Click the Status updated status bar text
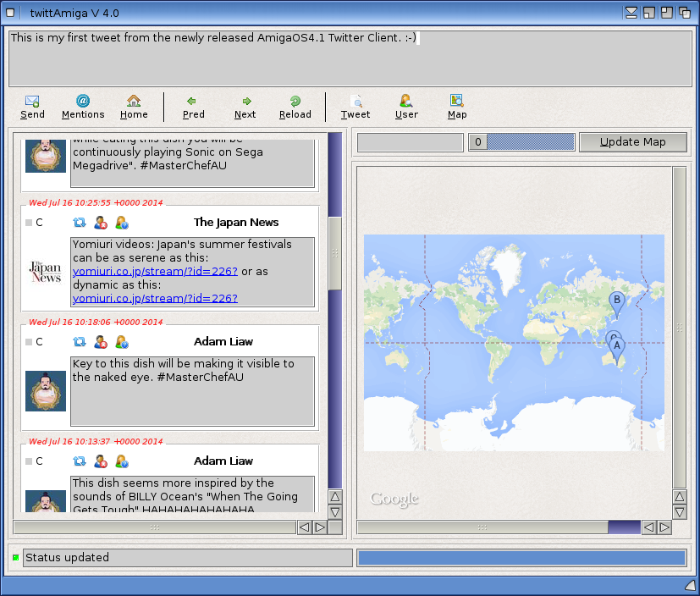The image size is (700, 596). 67,558
